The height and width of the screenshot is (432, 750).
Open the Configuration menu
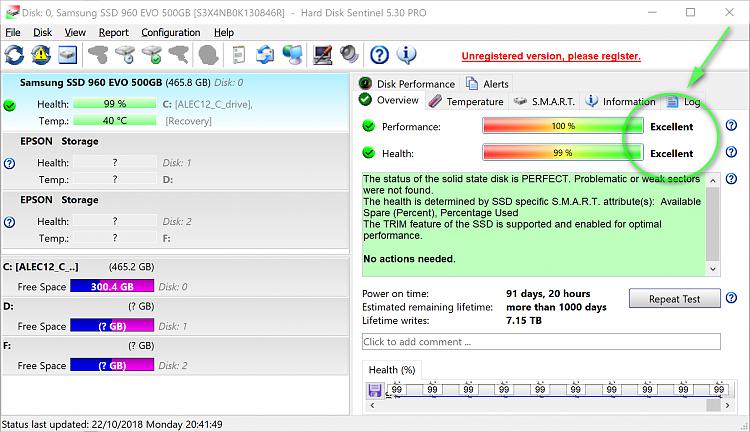click(x=171, y=33)
